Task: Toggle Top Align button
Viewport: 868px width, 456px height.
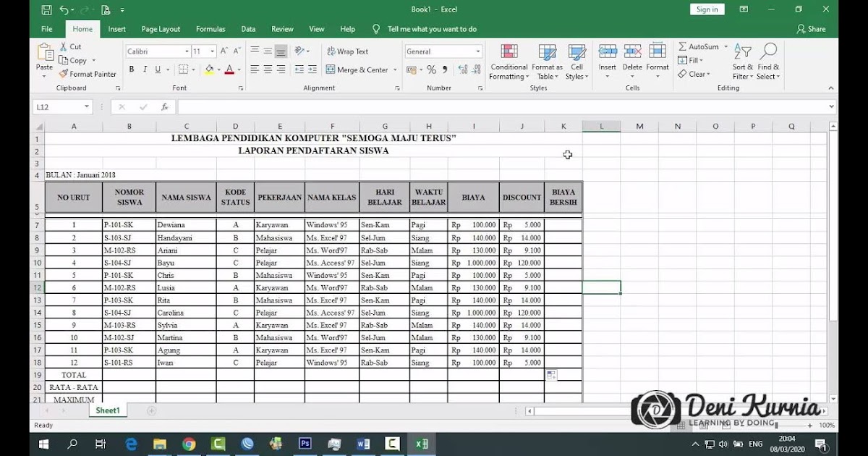Action: 255,51
